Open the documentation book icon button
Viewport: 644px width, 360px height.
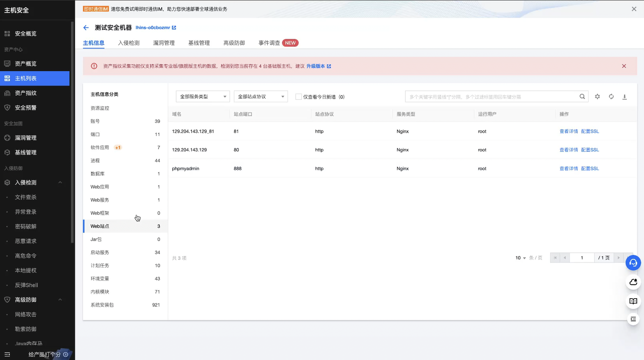(x=633, y=301)
